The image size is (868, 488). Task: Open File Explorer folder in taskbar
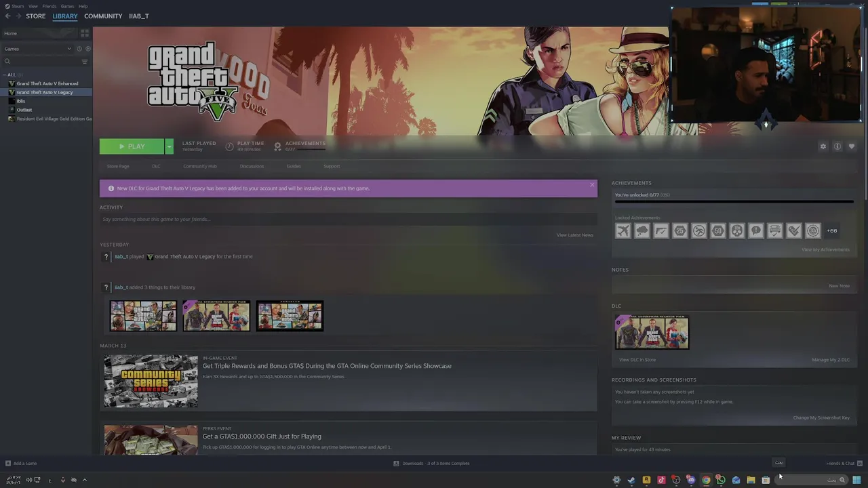click(x=751, y=480)
